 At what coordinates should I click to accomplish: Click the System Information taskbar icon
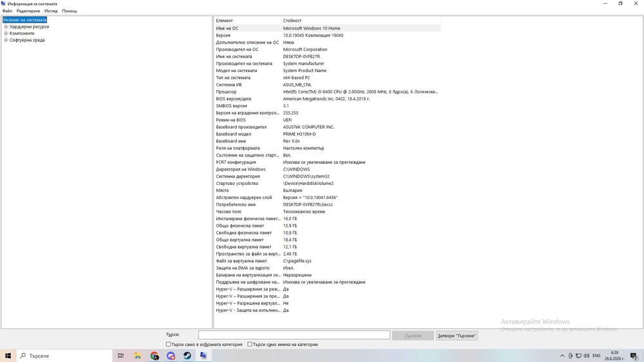pos(204,356)
